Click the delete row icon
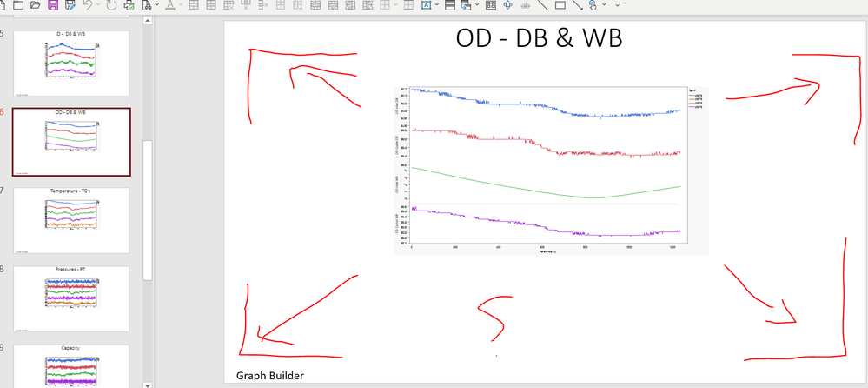This screenshot has height=388, width=868. click(x=263, y=5)
